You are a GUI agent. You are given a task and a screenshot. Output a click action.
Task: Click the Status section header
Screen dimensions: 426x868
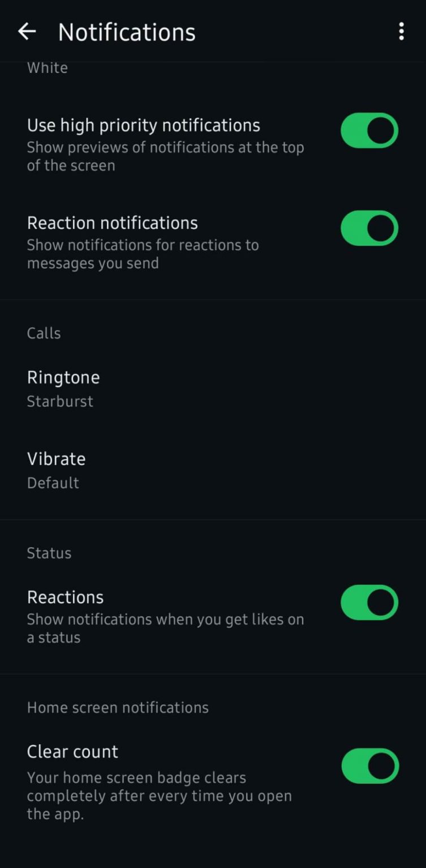click(49, 553)
